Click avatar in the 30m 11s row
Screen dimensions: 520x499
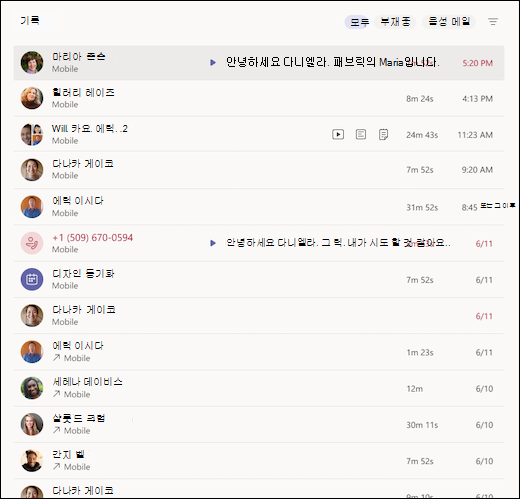(32, 424)
